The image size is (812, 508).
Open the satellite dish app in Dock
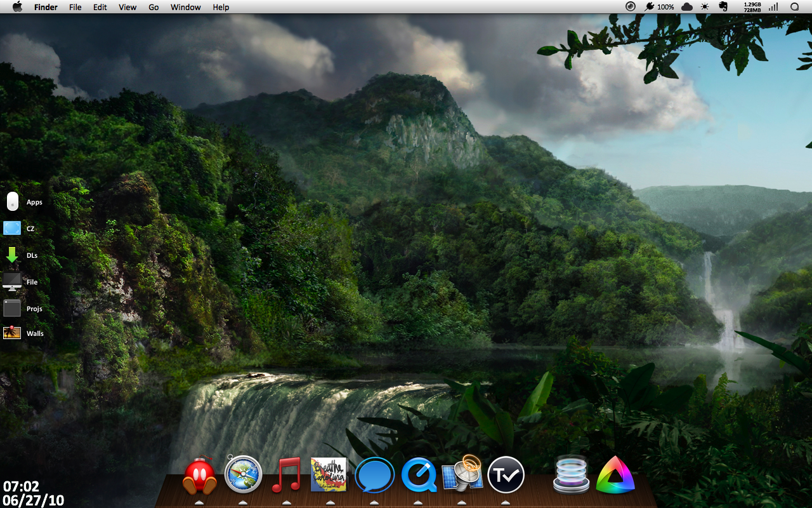coord(463,473)
